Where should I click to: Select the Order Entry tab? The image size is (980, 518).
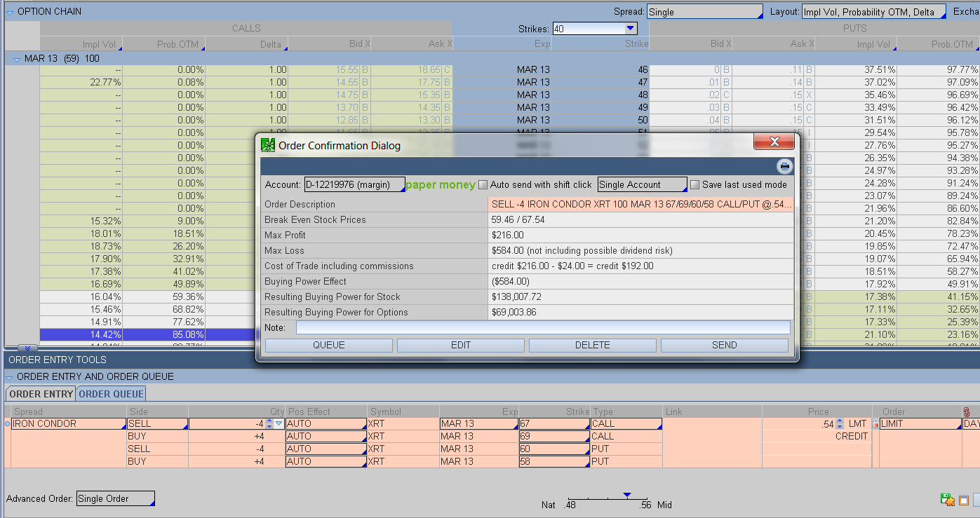tap(41, 394)
